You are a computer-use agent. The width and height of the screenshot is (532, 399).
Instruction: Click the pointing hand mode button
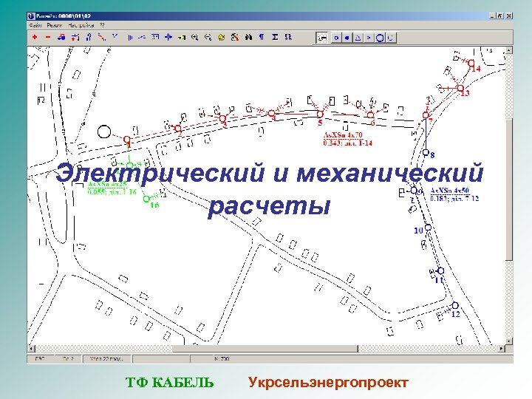321,38
